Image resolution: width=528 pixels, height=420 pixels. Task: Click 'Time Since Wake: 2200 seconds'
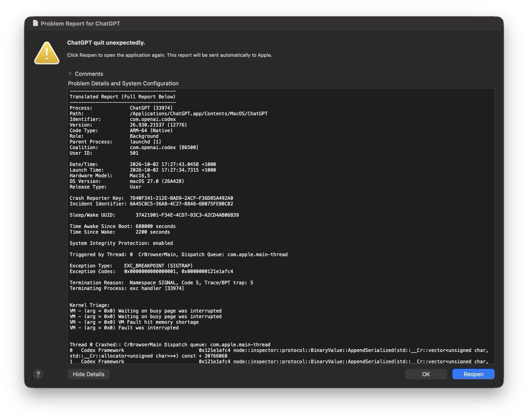pyautogui.click(x=120, y=232)
